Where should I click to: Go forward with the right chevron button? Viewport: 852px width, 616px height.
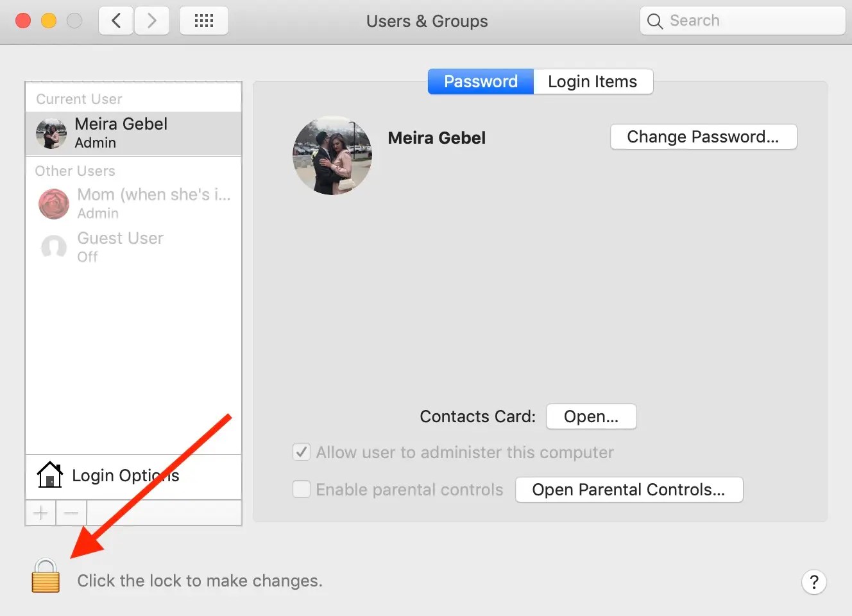[x=152, y=21]
